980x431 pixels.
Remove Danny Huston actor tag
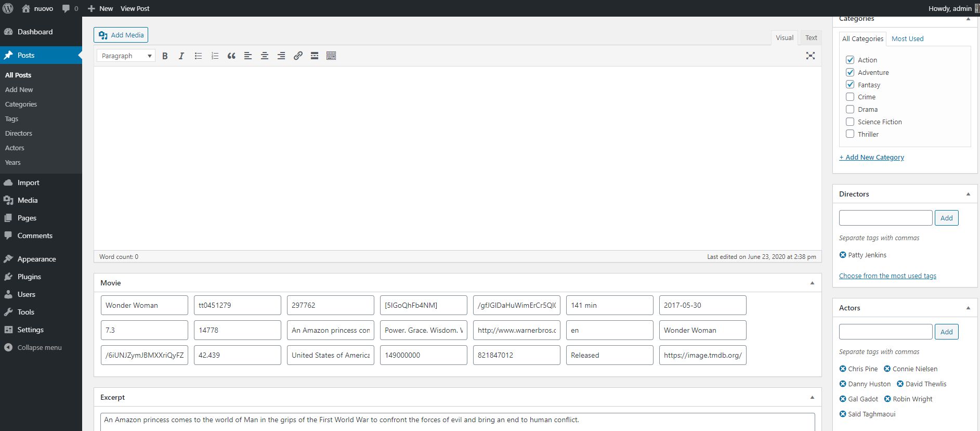point(843,384)
